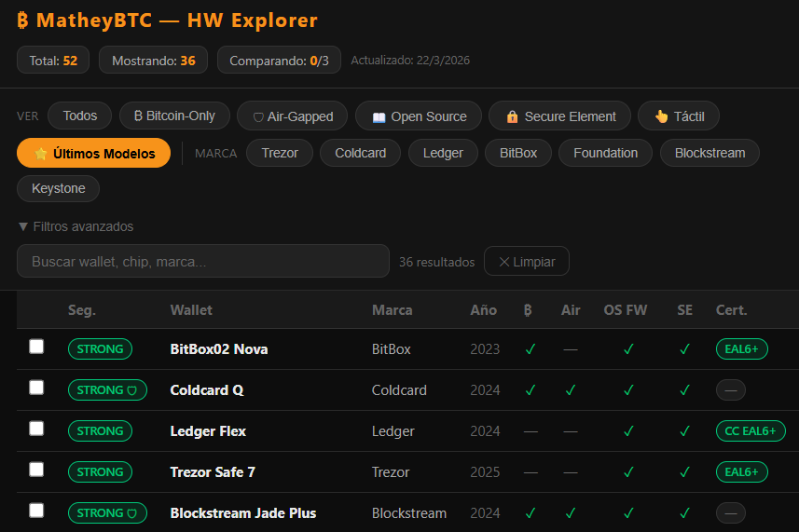Sort table by Marca column header

(x=392, y=310)
